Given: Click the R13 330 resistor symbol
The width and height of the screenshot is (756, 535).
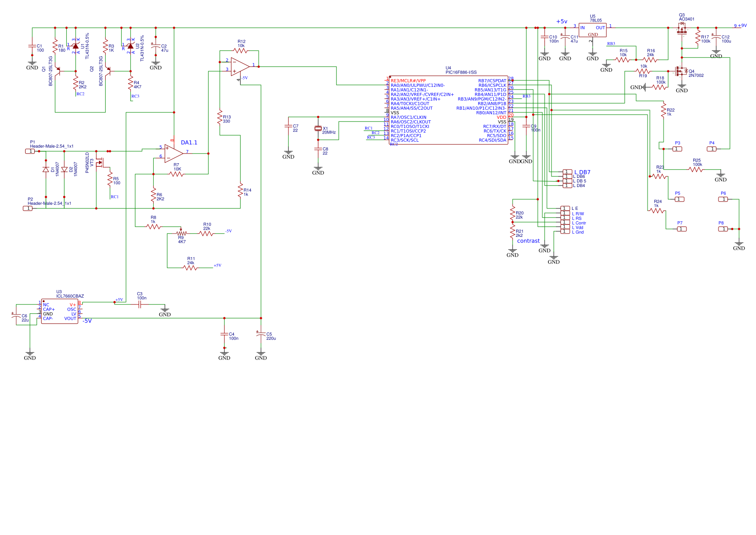Looking at the screenshot, I should [x=220, y=117].
